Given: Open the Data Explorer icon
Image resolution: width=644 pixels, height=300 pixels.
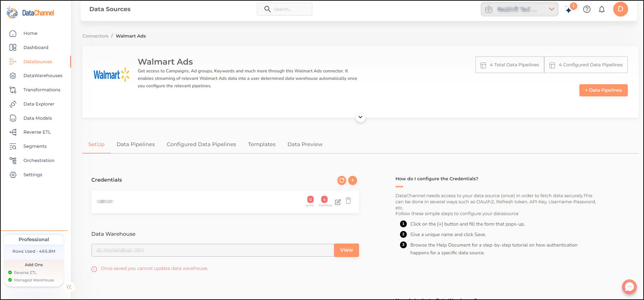Looking at the screenshot, I should pyautogui.click(x=13, y=104).
